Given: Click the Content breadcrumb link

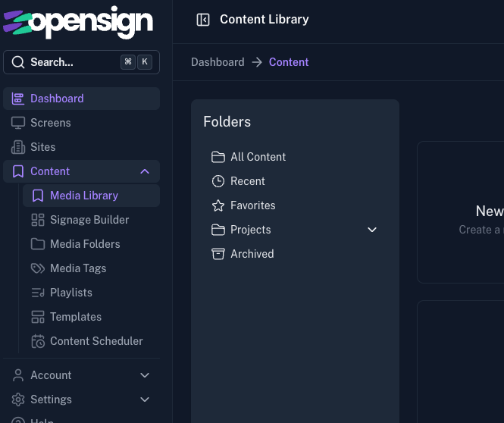Looking at the screenshot, I should tap(289, 62).
